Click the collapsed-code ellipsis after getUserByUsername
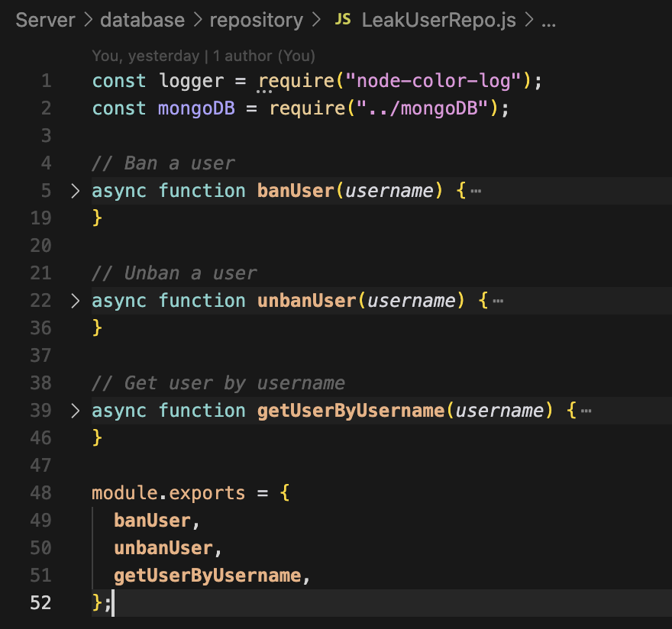Viewport: 672px width, 629px height. coord(586,411)
